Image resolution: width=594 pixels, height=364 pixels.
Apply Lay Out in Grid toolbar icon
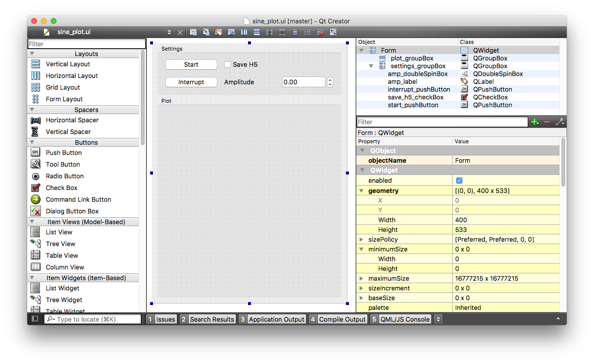click(307, 32)
